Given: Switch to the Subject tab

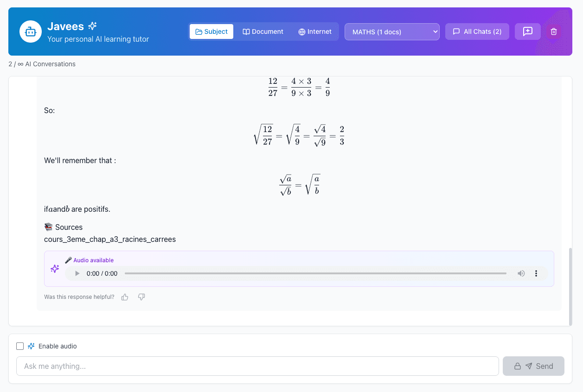Looking at the screenshot, I should click(211, 32).
